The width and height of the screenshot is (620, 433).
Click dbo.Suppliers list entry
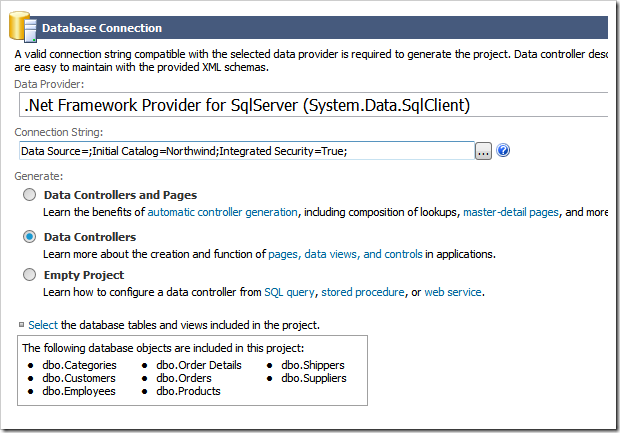coord(314,378)
